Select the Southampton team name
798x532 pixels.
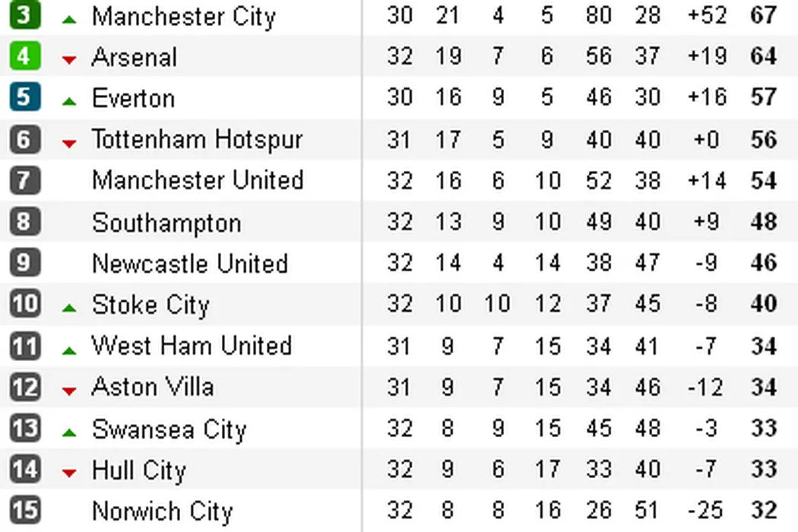coord(166,223)
